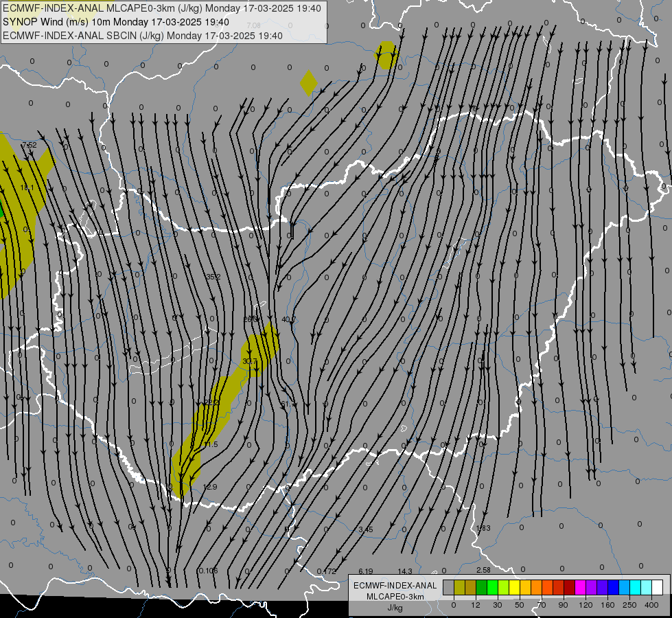
Task: Click the 6.19 value beside the legend
Action: point(366,571)
